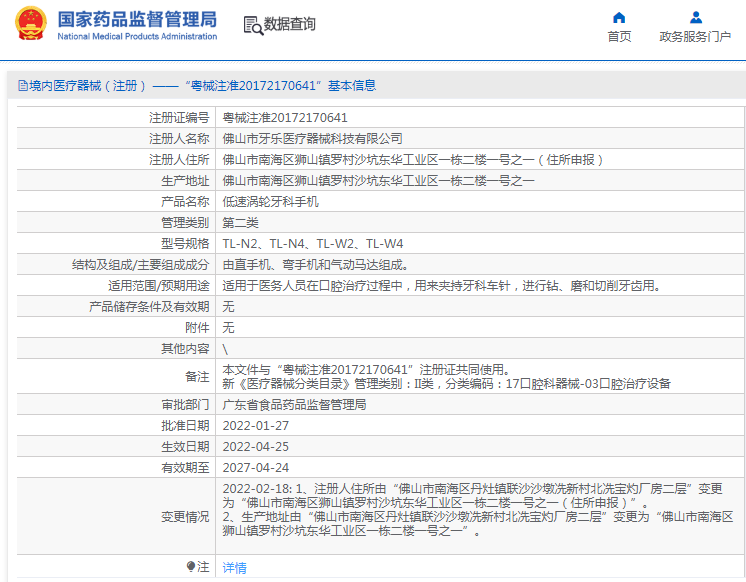The image size is (746, 582).
Task: Click the 变更情况 change details text
Action: (x=478, y=509)
